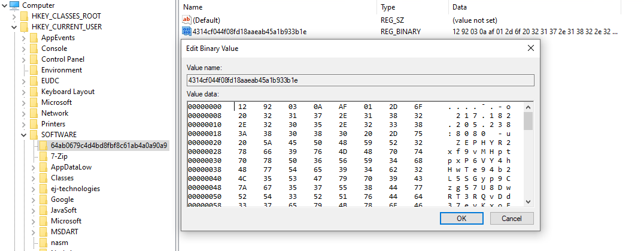Click the Keyboard Layout folder icon
This screenshot has height=251, width=644.
[35, 92]
